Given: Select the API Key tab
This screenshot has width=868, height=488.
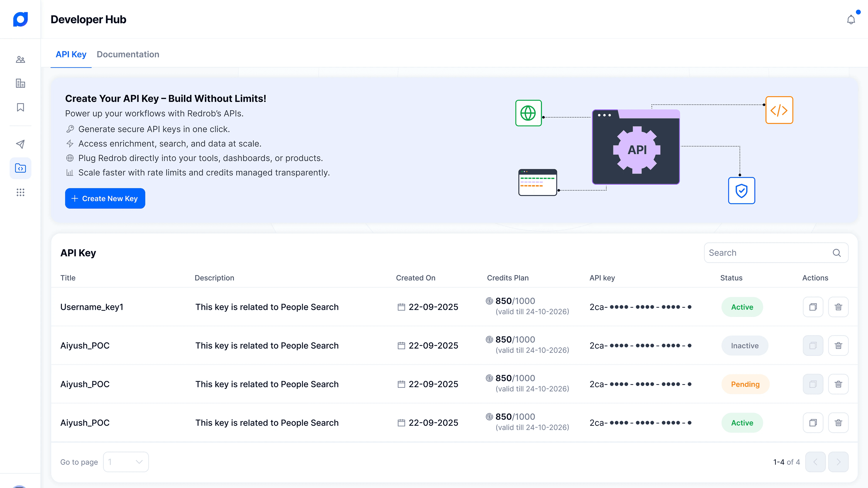Looking at the screenshot, I should (x=71, y=54).
